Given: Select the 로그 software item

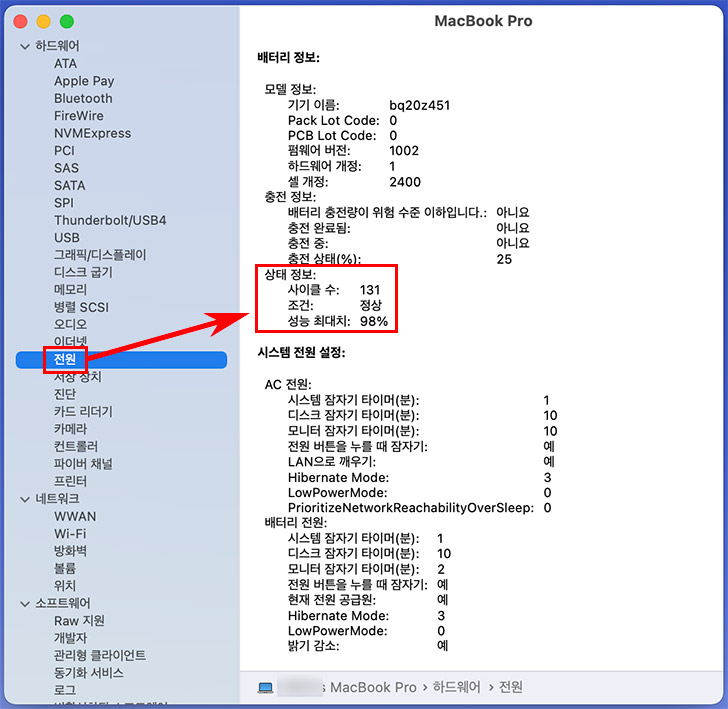Looking at the screenshot, I should 65,690.
